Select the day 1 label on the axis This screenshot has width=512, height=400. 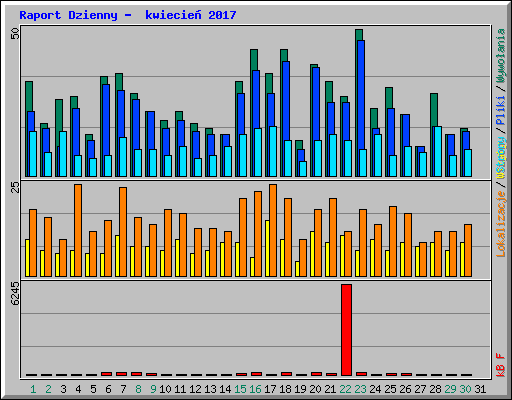pos(33,389)
